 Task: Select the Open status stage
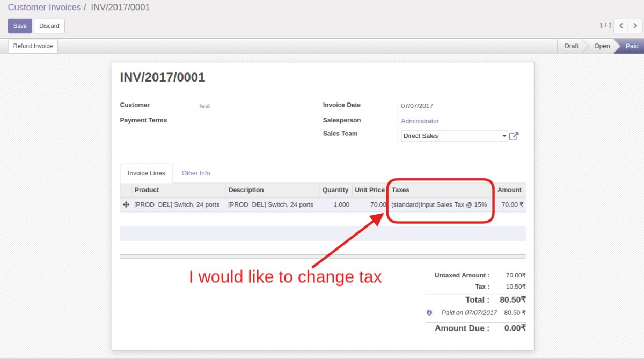(x=602, y=46)
